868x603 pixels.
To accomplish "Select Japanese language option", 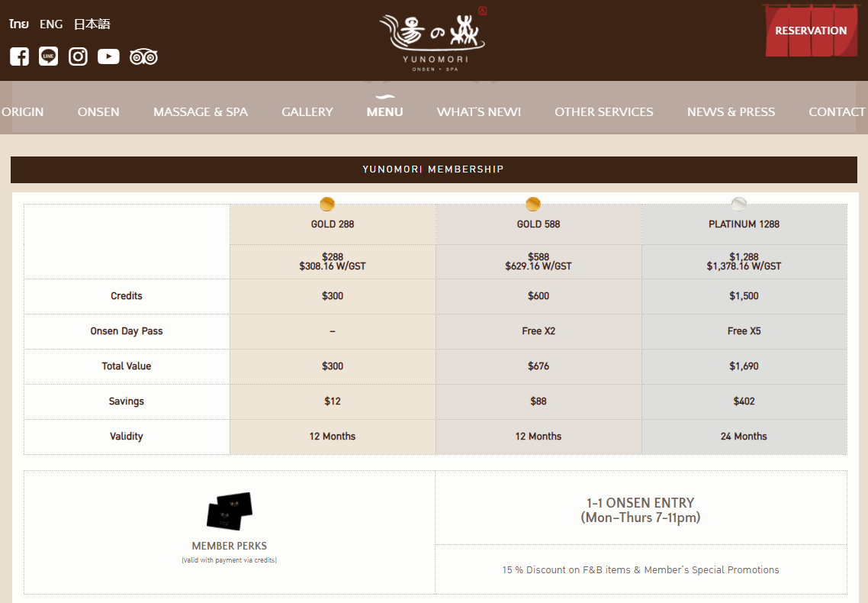I will [x=92, y=24].
